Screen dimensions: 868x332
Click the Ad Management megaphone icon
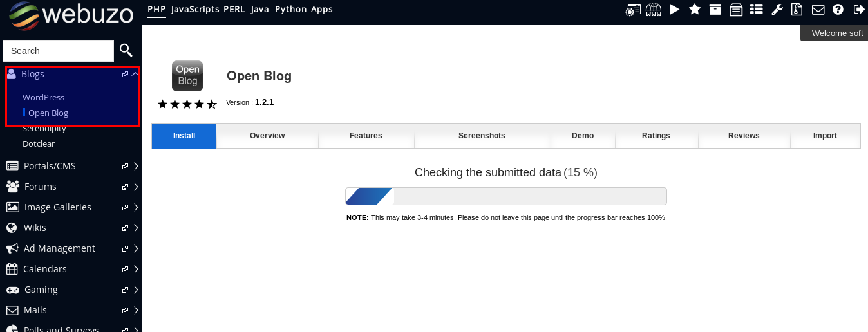click(x=12, y=248)
